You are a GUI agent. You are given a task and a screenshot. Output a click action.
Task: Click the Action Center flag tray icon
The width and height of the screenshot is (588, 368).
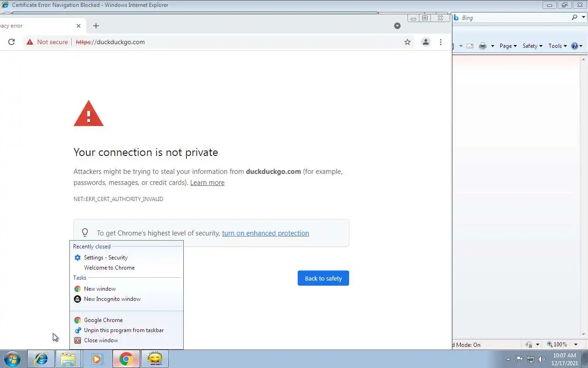(x=520, y=359)
